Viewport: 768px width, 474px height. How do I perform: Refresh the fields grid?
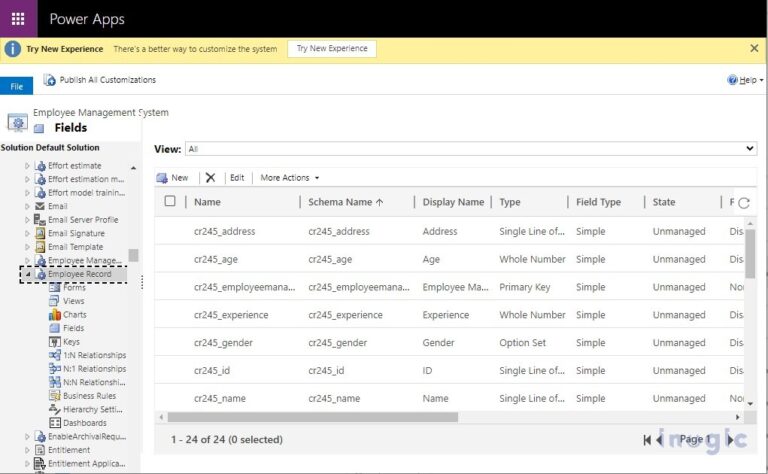744,202
